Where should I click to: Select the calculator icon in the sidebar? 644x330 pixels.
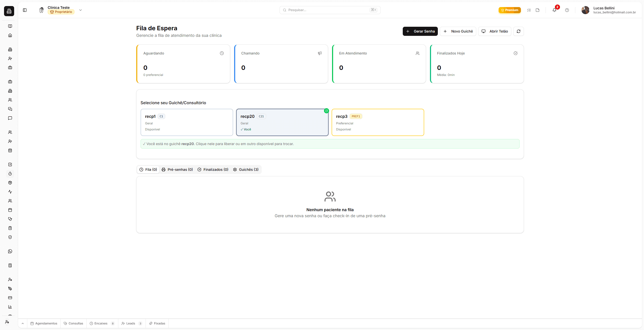point(10,265)
